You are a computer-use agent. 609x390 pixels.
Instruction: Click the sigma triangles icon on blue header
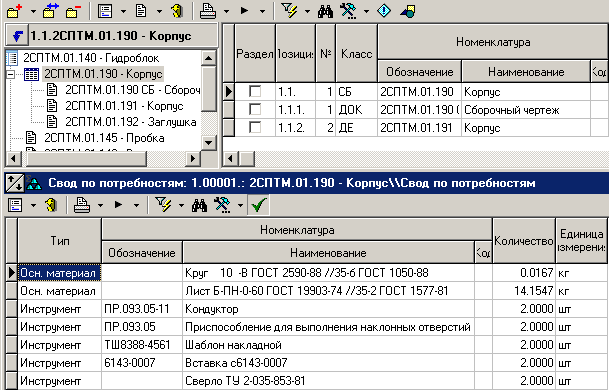tap(34, 183)
